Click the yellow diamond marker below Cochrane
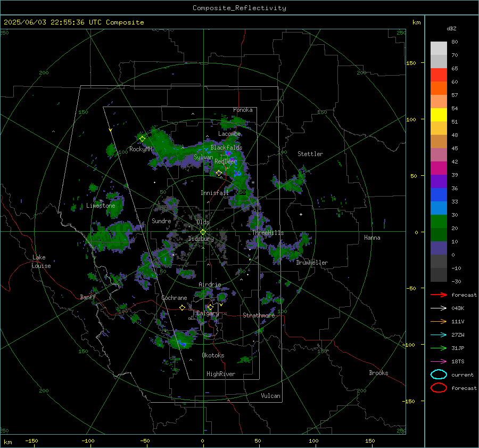 tap(182, 307)
